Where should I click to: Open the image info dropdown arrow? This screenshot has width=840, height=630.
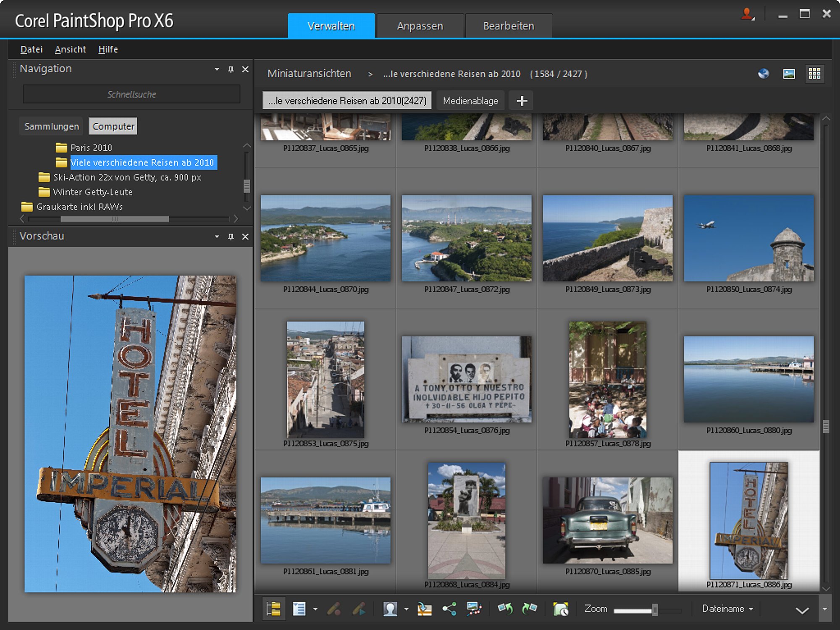click(x=315, y=609)
